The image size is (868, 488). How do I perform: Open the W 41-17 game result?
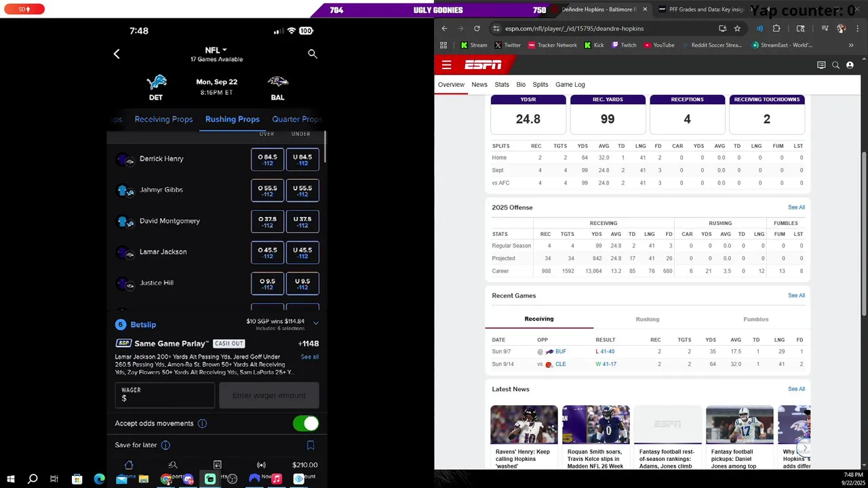pyautogui.click(x=606, y=364)
